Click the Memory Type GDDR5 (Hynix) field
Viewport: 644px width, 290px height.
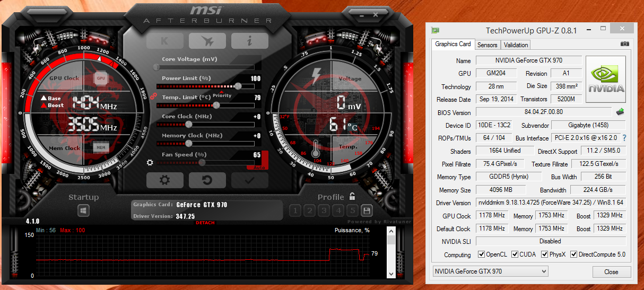pos(508,177)
